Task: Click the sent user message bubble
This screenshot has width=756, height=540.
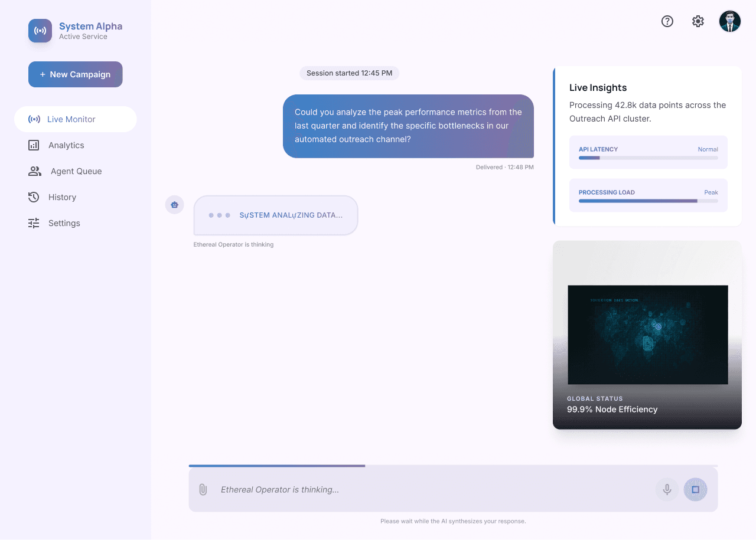Action: click(x=408, y=126)
